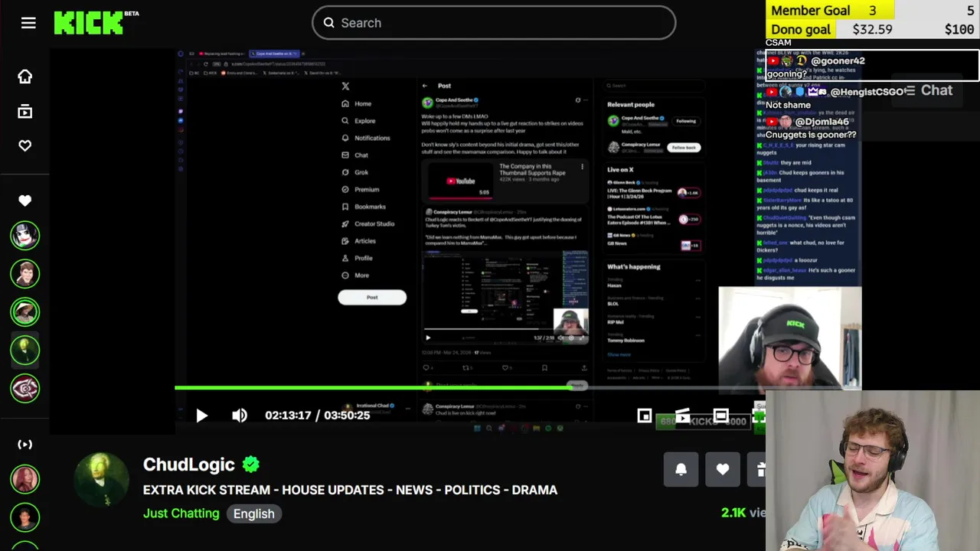This screenshot has width=980, height=551.
Task: Open Following via outlined heart icon
Action: coord(25,145)
